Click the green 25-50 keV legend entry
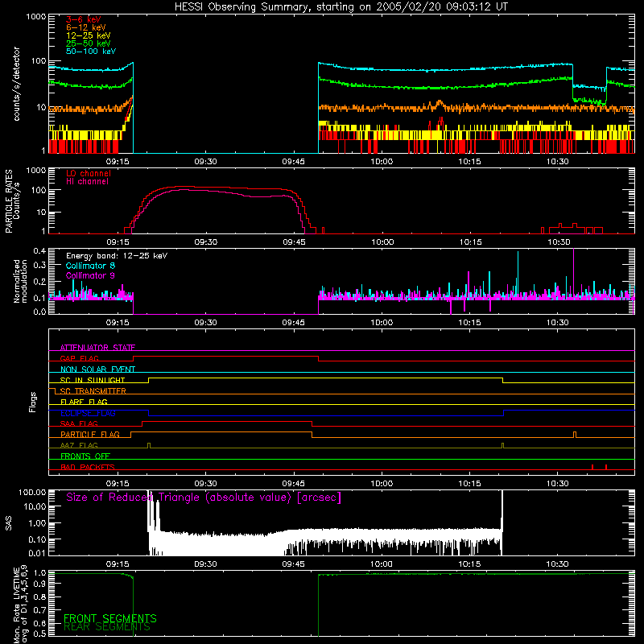The height and width of the screenshot is (644, 644). click(x=88, y=43)
